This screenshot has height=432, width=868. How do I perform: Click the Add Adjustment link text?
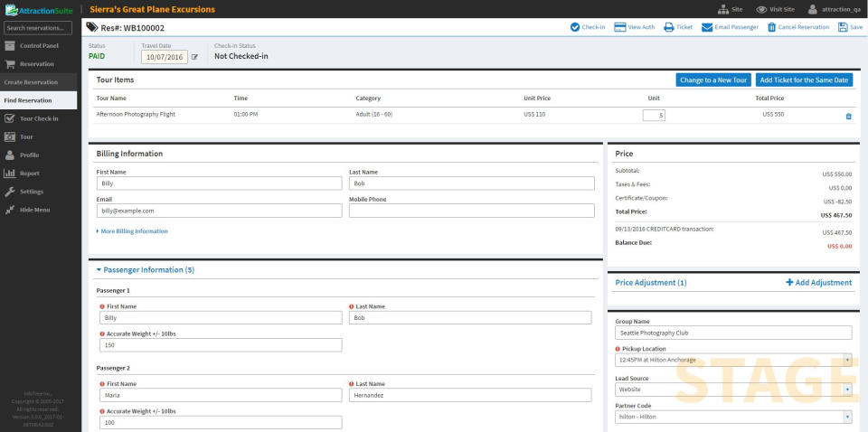coord(824,283)
